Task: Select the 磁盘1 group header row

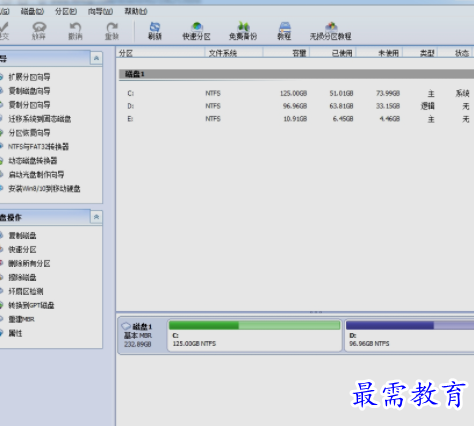Action: [296, 74]
